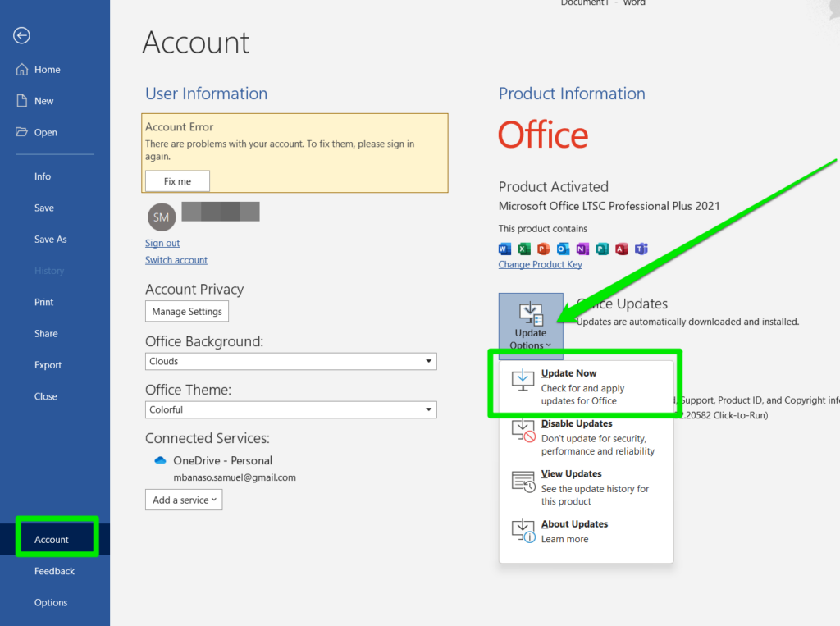Click the Outlook app icon
This screenshot has height=626, width=840.
pyautogui.click(x=562, y=248)
